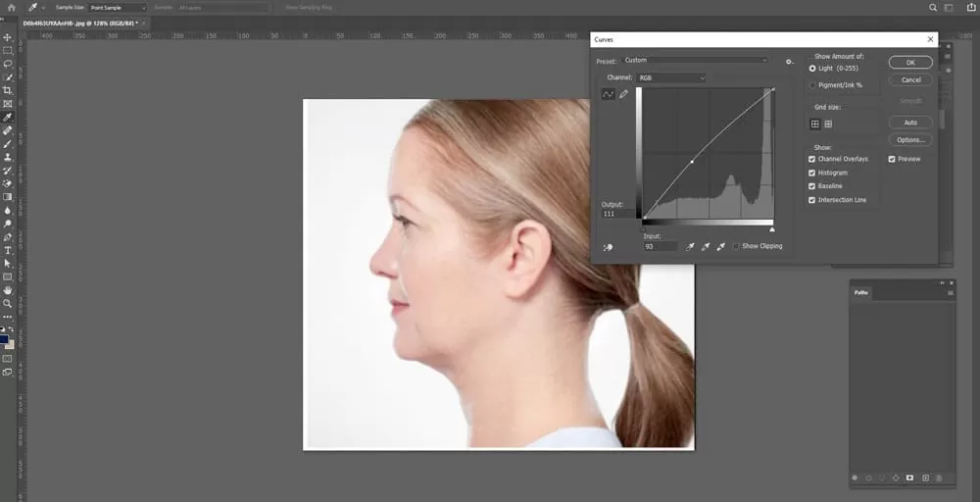Viewport: 980px width, 502px height.
Task: Select the Brush tool
Action: pyautogui.click(x=8, y=144)
